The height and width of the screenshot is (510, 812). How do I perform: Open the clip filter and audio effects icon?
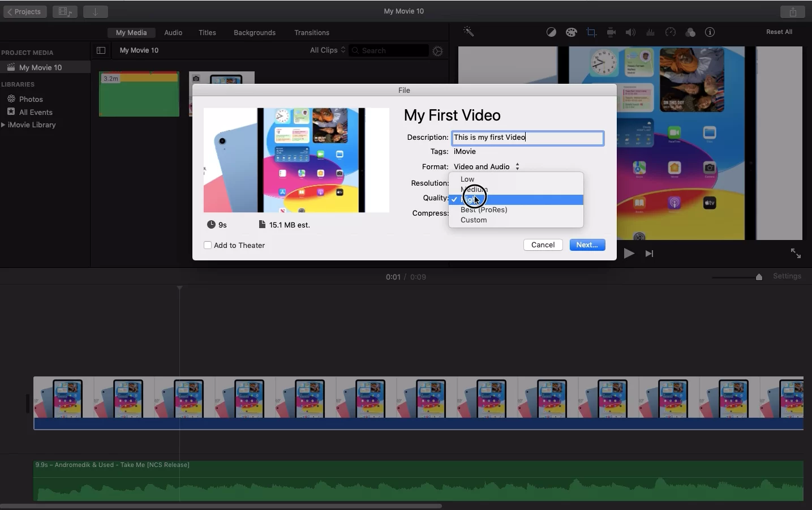690,32
